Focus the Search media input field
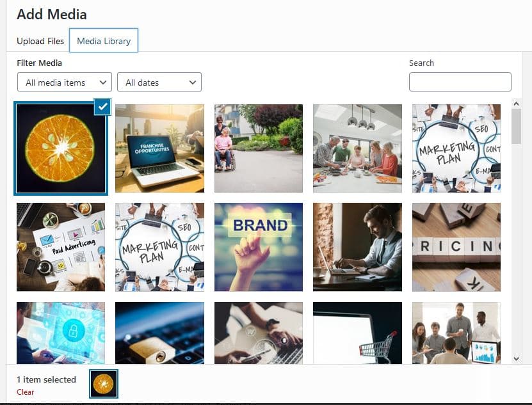 click(x=460, y=82)
